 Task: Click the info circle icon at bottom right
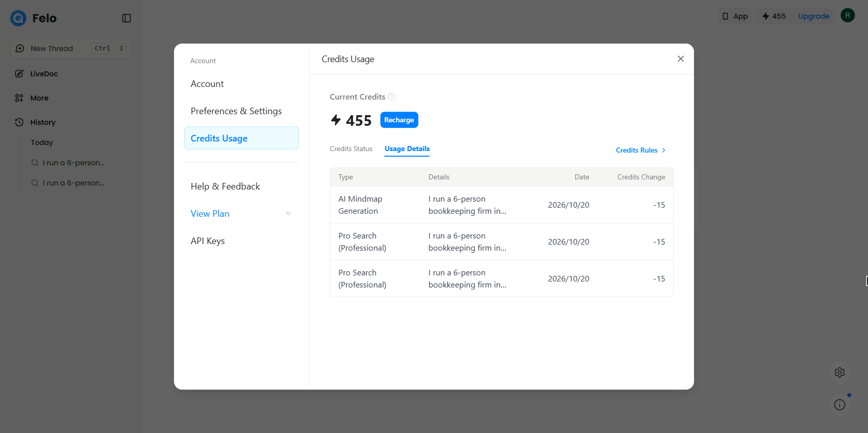840,405
